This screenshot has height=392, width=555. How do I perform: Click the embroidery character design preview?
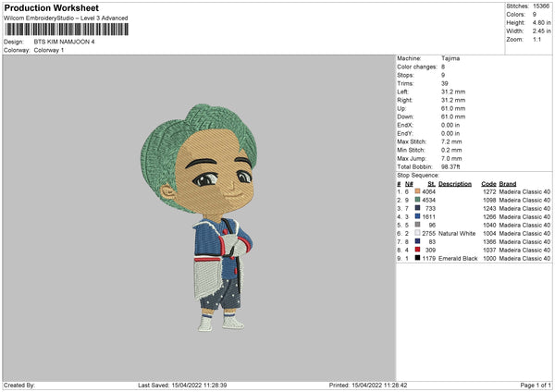click(199, 217)
